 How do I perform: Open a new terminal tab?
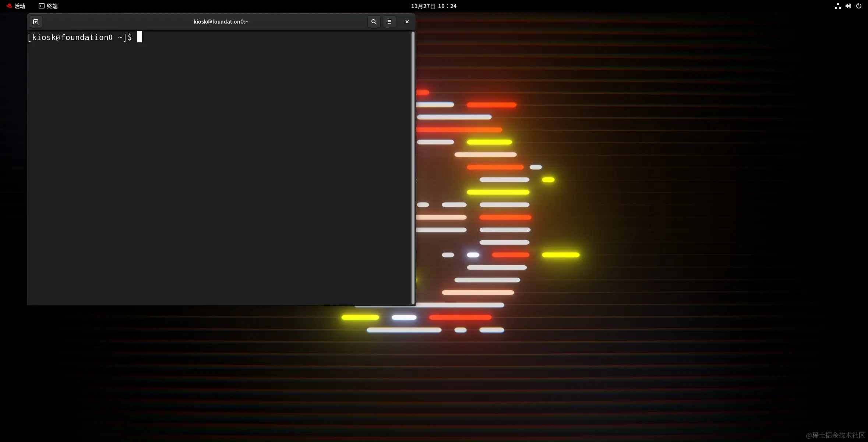click(36, 22)
